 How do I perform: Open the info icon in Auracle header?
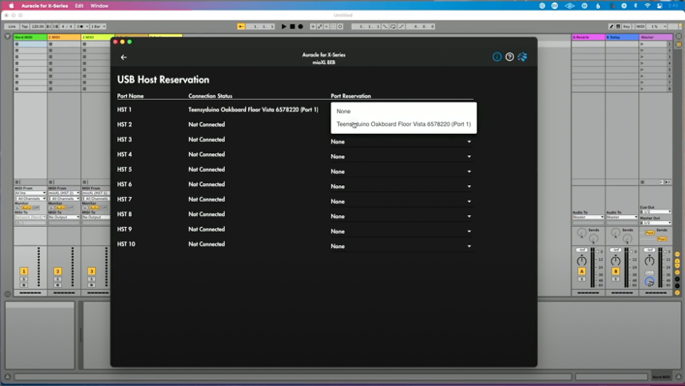coord(497,57)
